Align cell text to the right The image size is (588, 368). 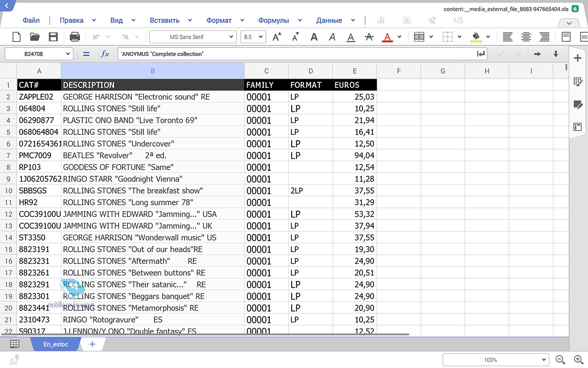544,37
